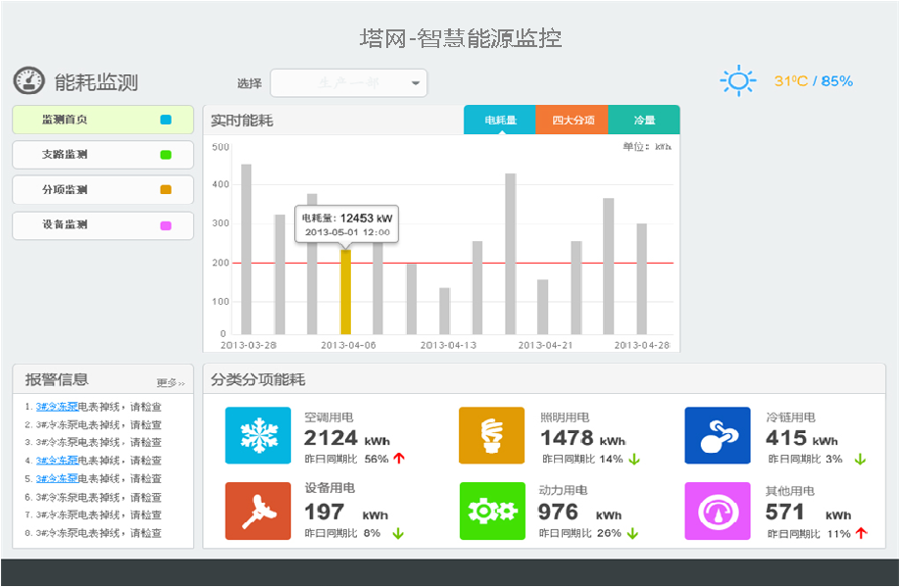Click the sun weather icon
This screenshot has height=588, width=900.
pyautogui.click(x=737, y=80)
